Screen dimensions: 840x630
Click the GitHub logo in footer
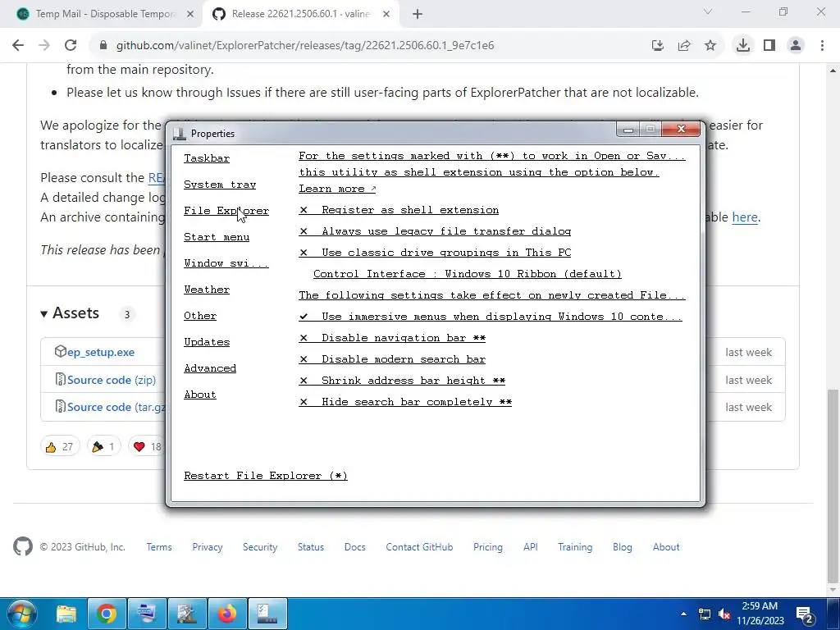(x=23, y=547)
